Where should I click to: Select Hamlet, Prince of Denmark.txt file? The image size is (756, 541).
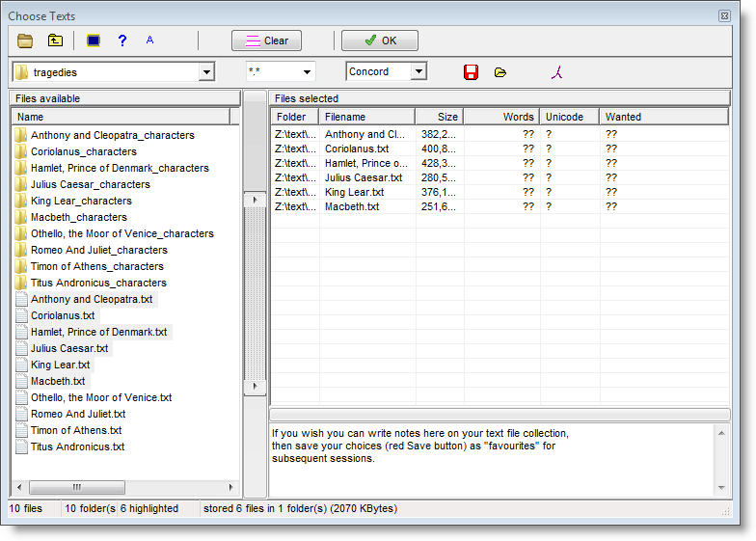(x=93, y=332)
